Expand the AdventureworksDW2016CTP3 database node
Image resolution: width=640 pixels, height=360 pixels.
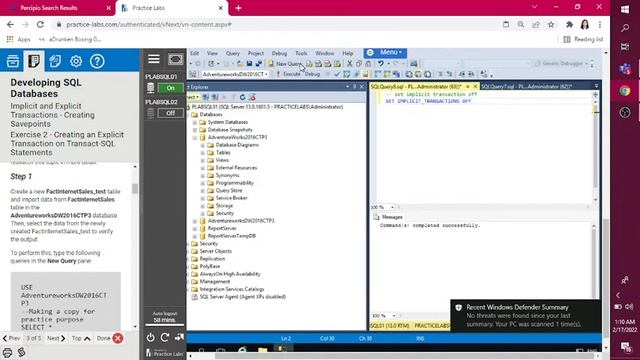195,221
